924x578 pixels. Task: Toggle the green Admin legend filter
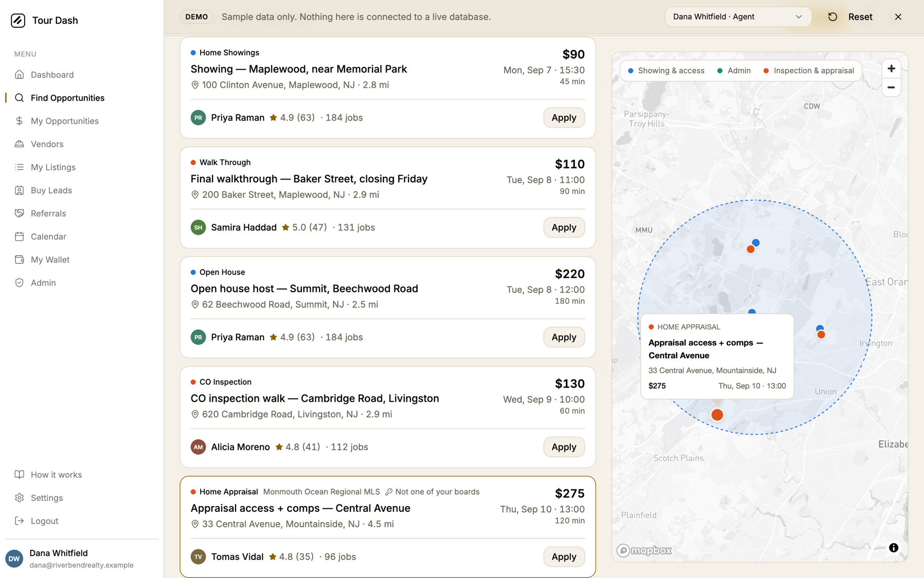coord(734,71)
